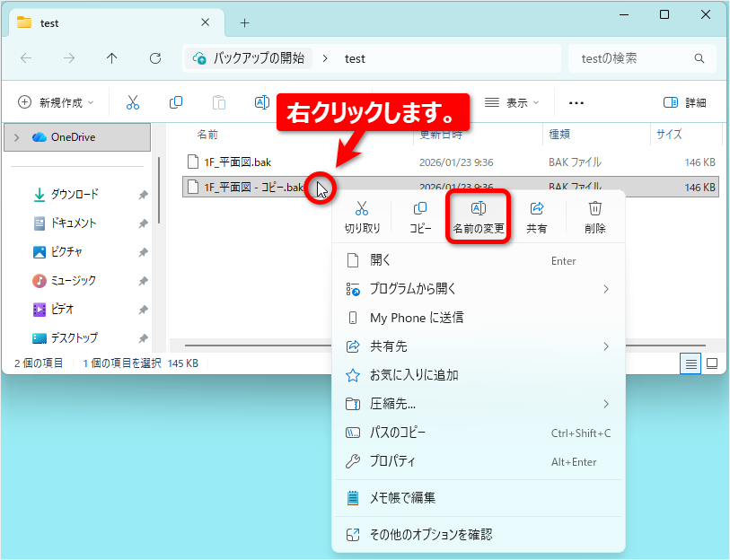
Task: Click 共有 share icon in context menu
Action: 536,216
